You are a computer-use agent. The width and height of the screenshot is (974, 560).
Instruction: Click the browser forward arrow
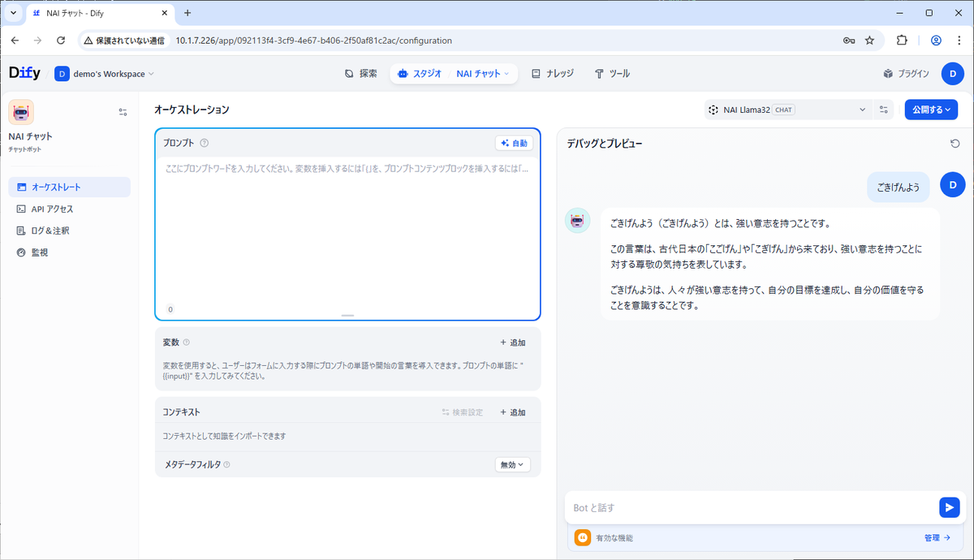(37, 40)
